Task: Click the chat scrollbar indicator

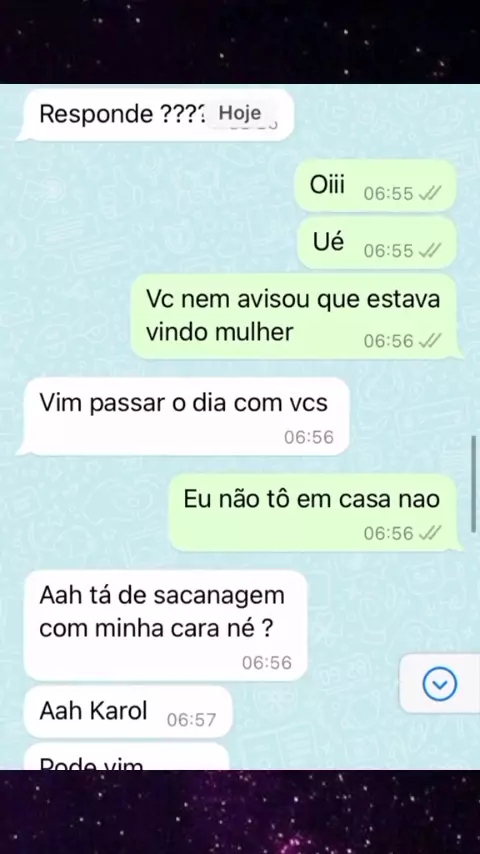Action: pos(473,484)
